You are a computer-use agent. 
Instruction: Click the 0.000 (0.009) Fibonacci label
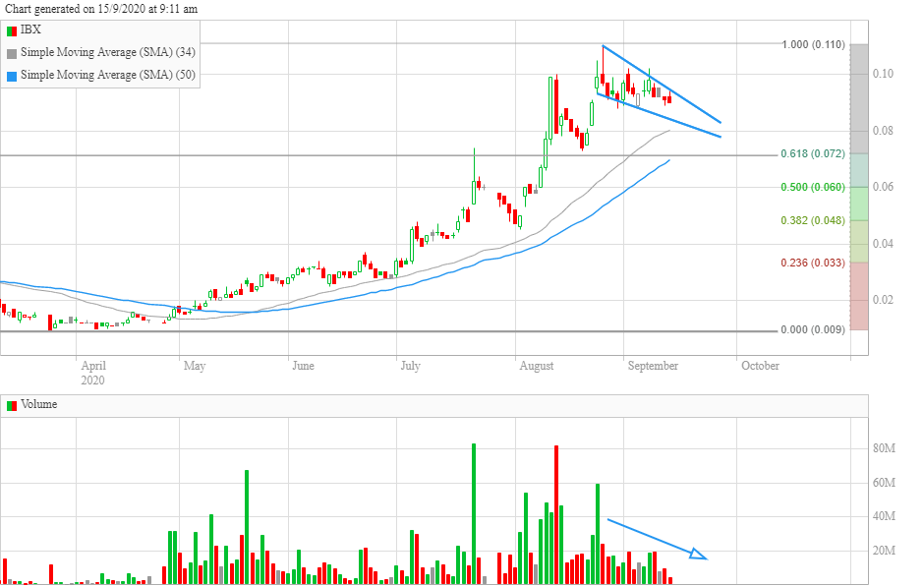(813, 329)
